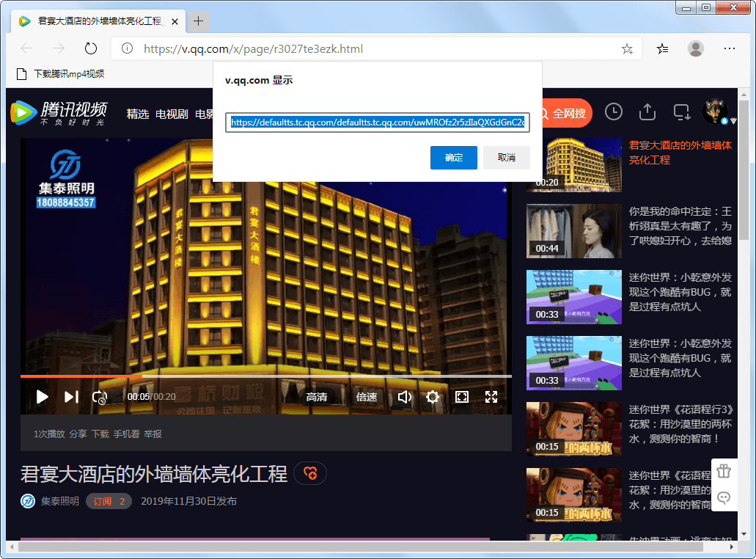This screenshot has width=756, height=559.
Task: Open the 高清 quality selector
Action: click(316, 397)
